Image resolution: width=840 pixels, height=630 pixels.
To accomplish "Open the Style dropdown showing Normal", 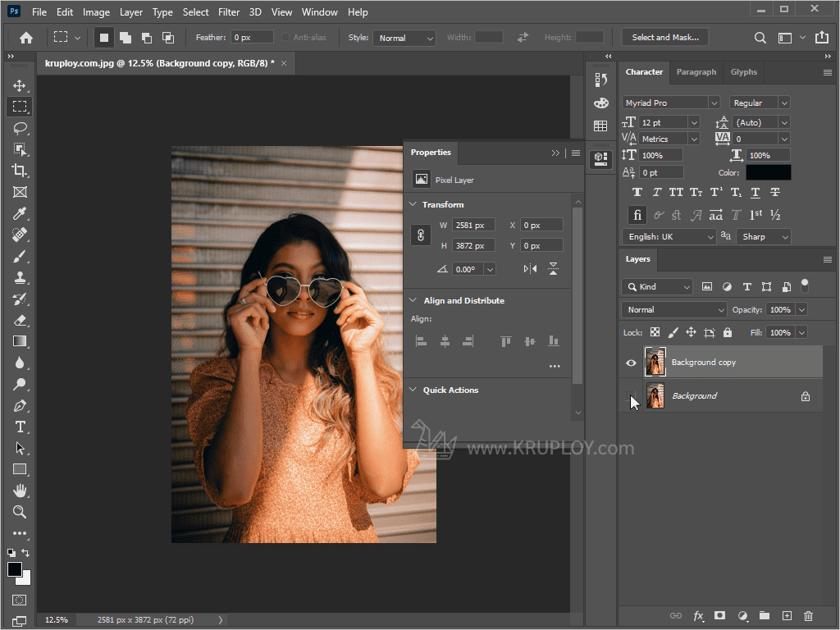I will click(404, 38).
